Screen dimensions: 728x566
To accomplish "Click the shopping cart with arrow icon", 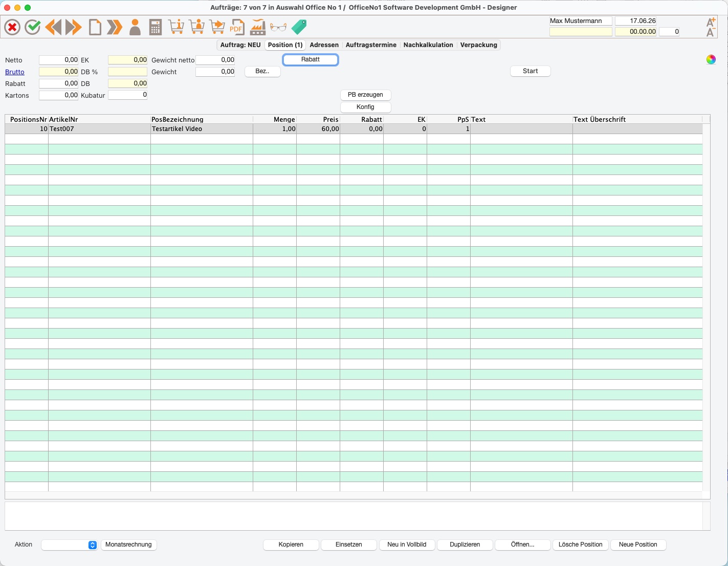I will pyautogui.click(x=217, y=27).
